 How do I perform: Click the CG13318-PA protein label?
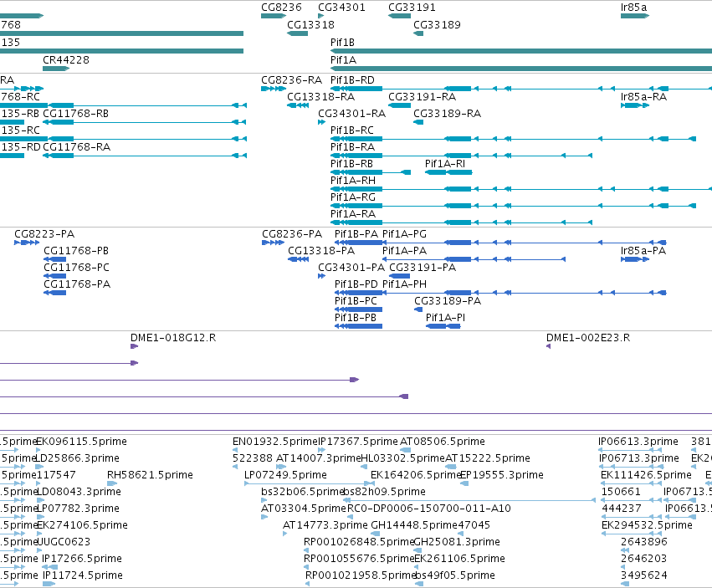point(321,251)
